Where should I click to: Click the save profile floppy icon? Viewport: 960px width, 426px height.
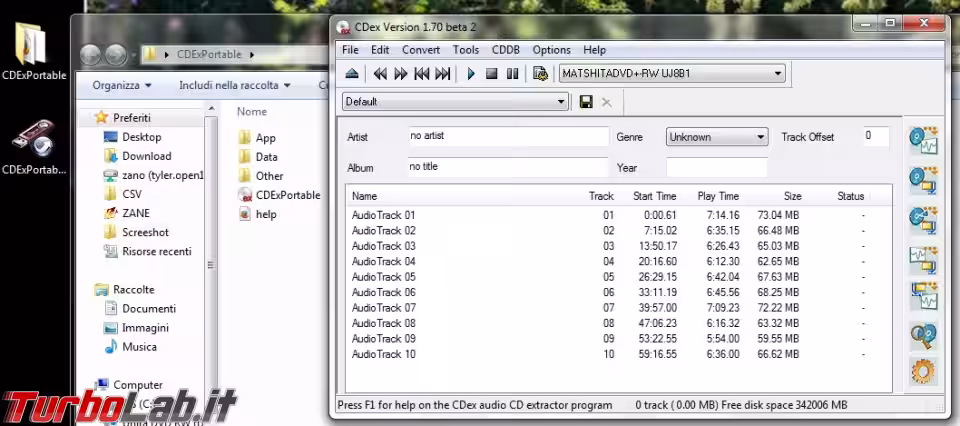coord(586,102)
